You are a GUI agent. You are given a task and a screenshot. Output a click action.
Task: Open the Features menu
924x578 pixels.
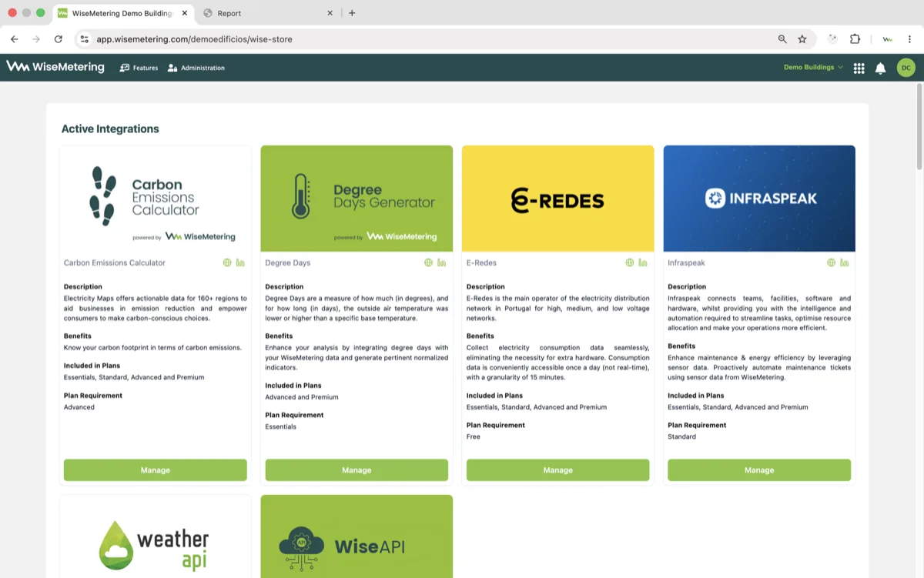139,68
